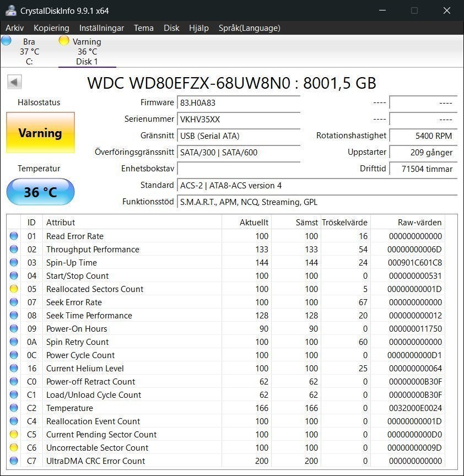
Task: Click status dot for Seek Time Performance
Action: click(14, 315)
